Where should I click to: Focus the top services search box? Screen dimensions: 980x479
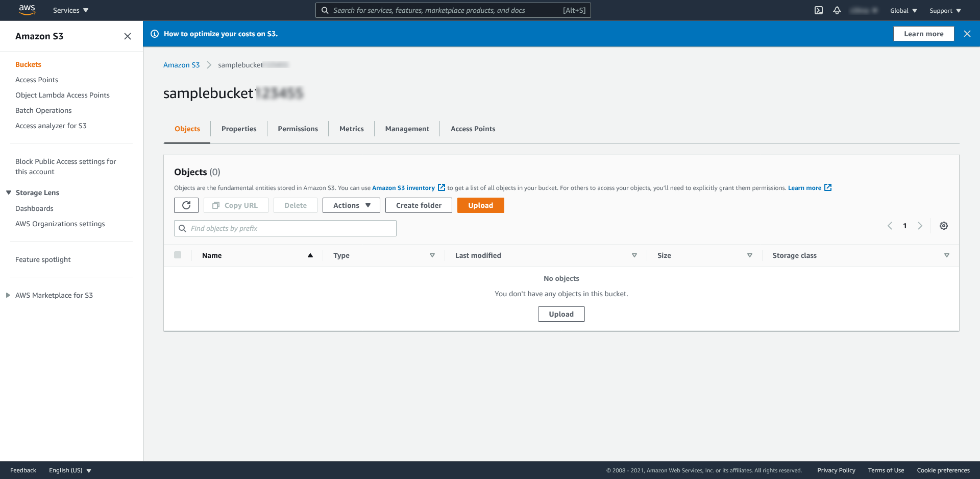(453, 10)
